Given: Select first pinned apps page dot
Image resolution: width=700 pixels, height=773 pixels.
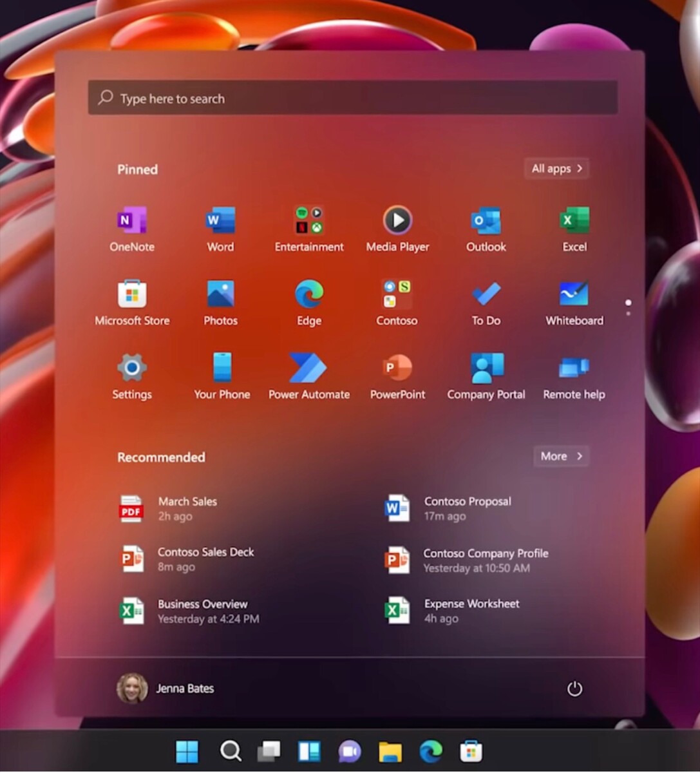Looking at the screenshot, I should tap(628, 302).
